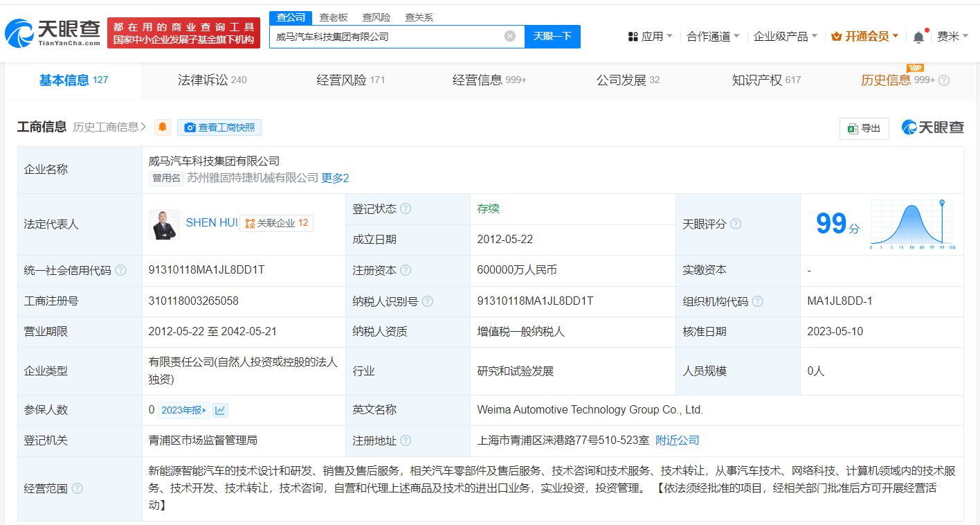Open the 附近公司 link

point(677,441)
